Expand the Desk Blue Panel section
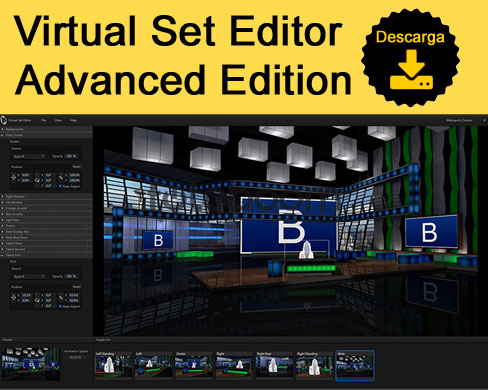 click(46, 238)
